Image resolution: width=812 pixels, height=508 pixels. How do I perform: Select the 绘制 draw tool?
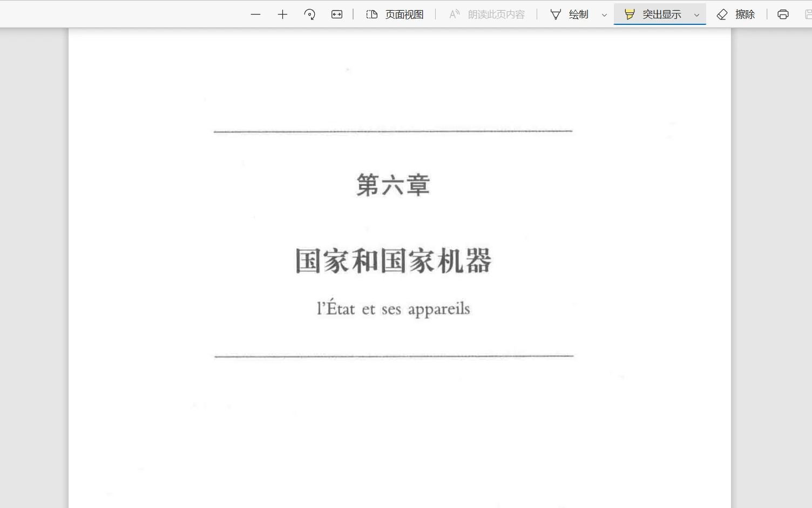(569, 15)
